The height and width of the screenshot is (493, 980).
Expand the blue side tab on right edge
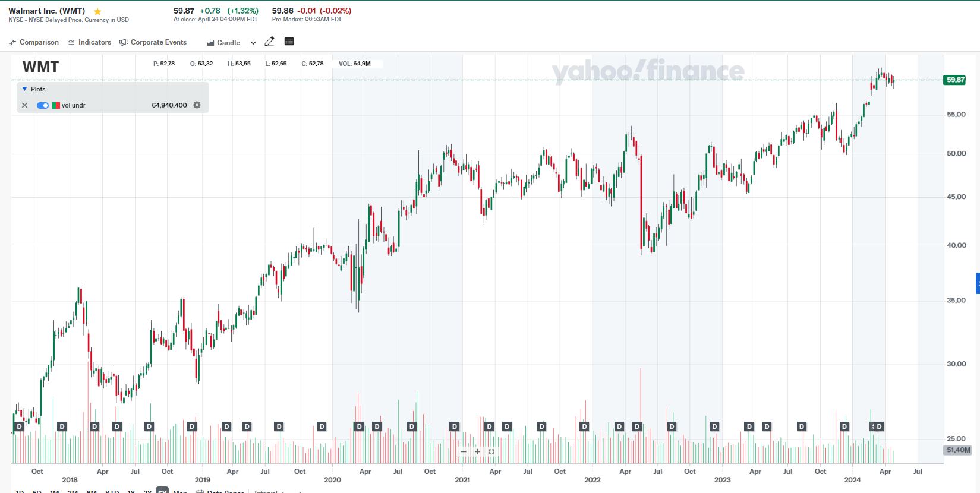pyautogui.click(x=977, y=283)
